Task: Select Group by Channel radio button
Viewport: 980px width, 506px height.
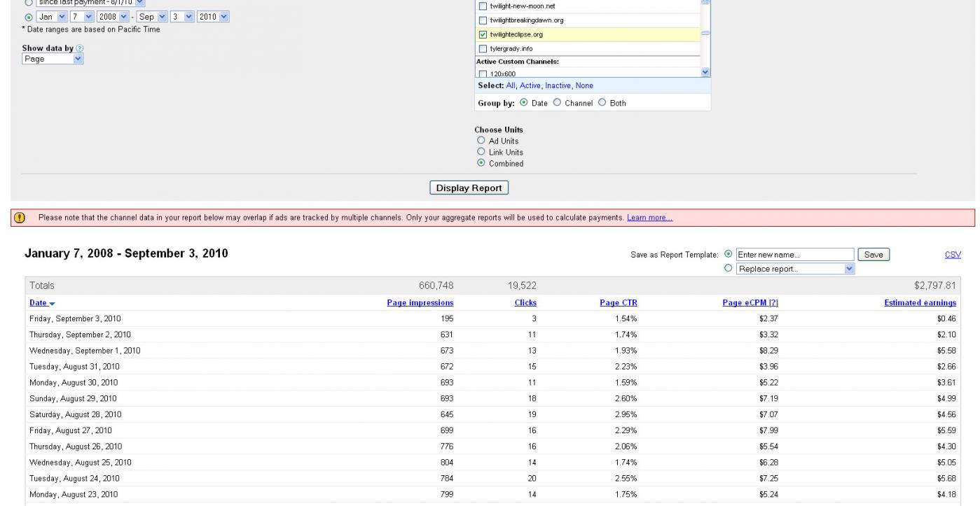Action: (558, 103)
